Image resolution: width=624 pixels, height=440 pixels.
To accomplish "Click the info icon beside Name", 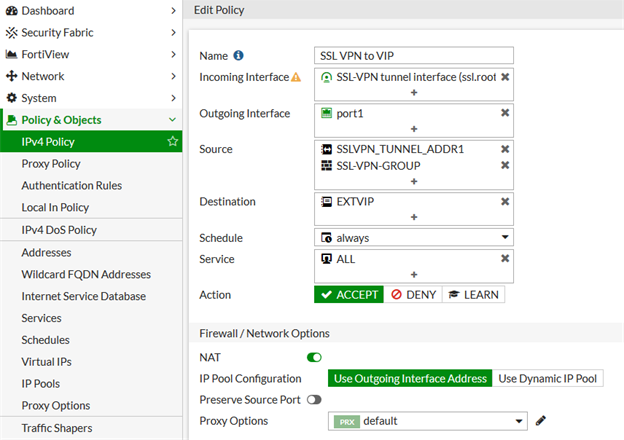I will pyautogui.click(x=239, y=56).
